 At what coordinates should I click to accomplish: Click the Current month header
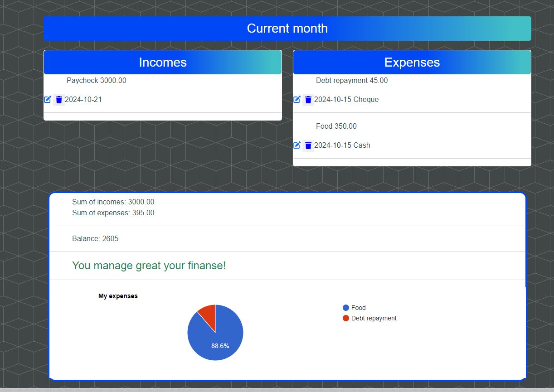click(287, 29)
